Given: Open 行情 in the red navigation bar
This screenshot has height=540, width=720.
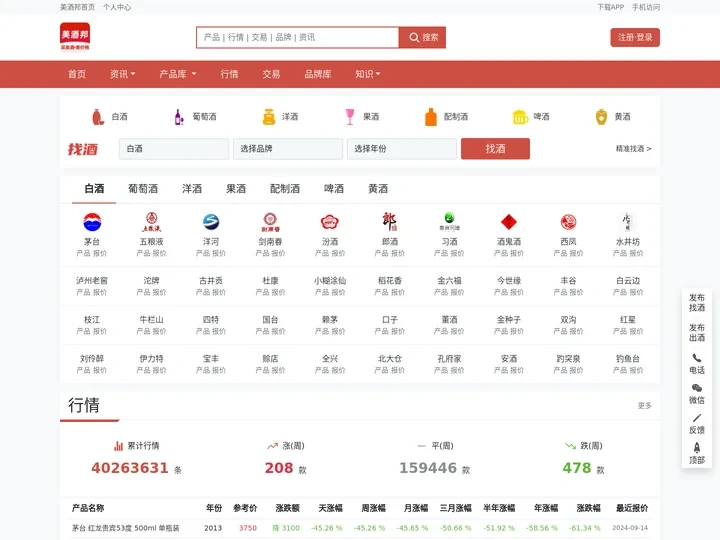Looking at the screenshot, I should pyautogui.click(x=229, y=74).
